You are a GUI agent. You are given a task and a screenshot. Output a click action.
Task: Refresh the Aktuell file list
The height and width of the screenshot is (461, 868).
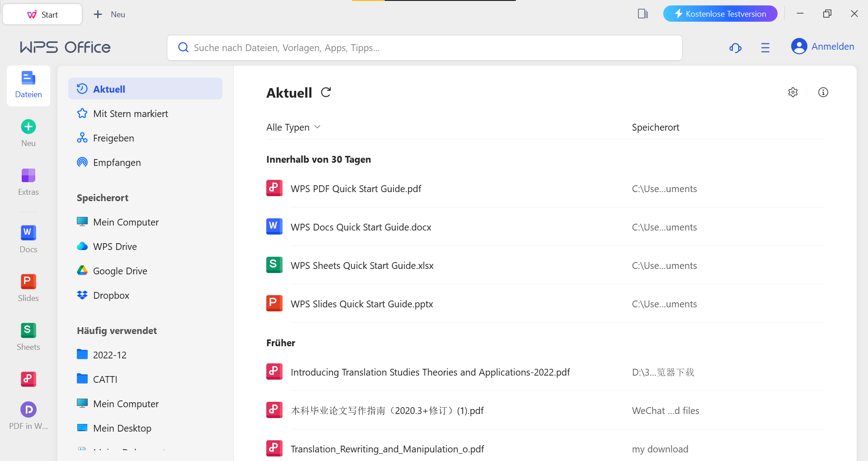click(326, 92)
